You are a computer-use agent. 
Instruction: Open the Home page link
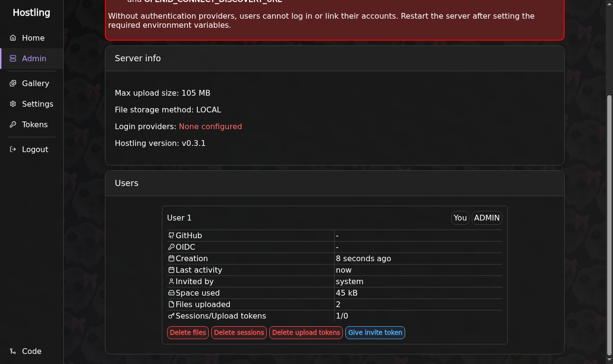[32, 38]
